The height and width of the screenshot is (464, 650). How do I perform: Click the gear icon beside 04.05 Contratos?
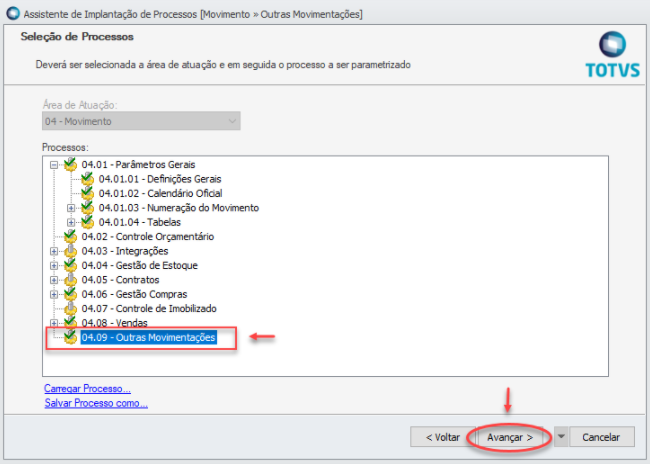(x=70, y=279)
